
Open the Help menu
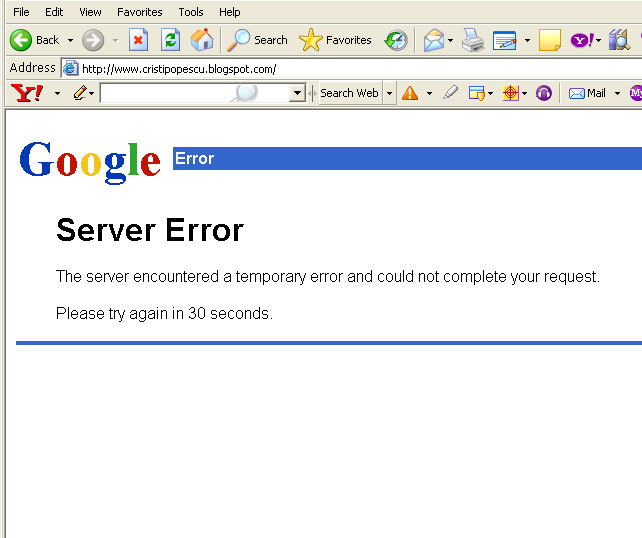230,12
